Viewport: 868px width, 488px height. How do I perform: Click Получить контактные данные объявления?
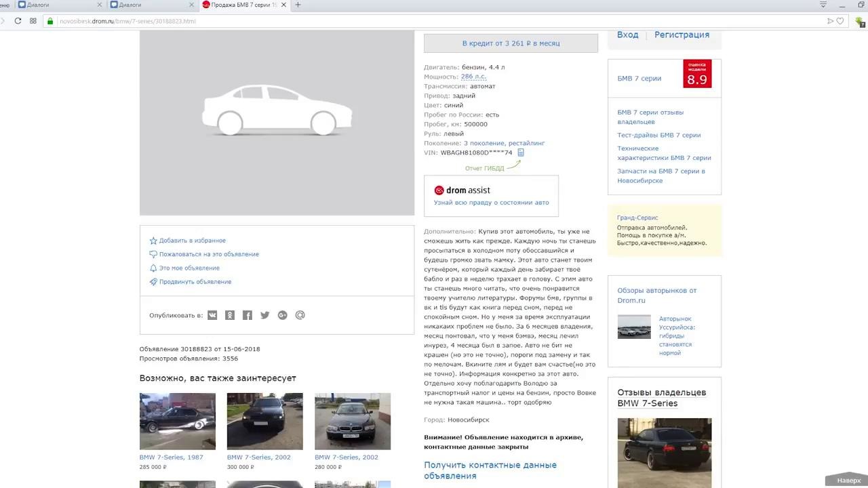490,470
